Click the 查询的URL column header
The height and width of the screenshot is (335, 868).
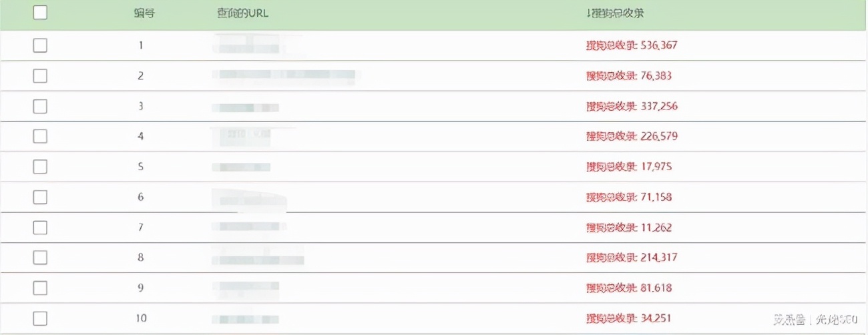tap(244, 13)
